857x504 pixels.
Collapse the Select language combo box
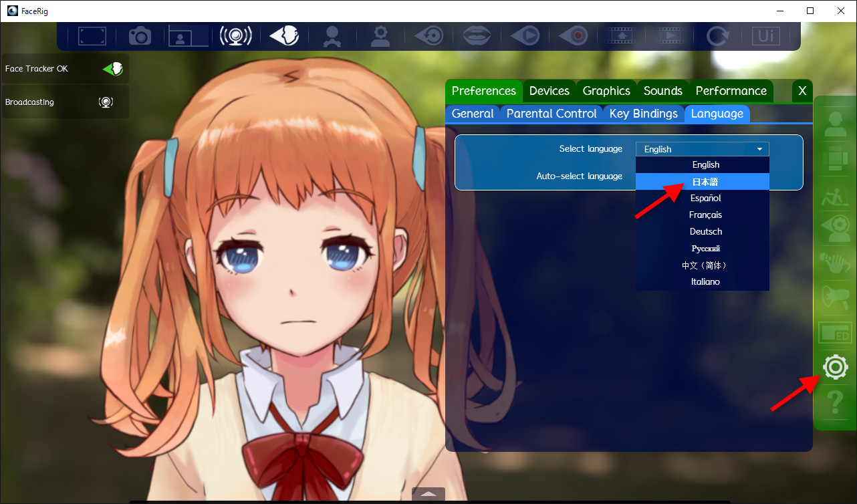point(703,149)
